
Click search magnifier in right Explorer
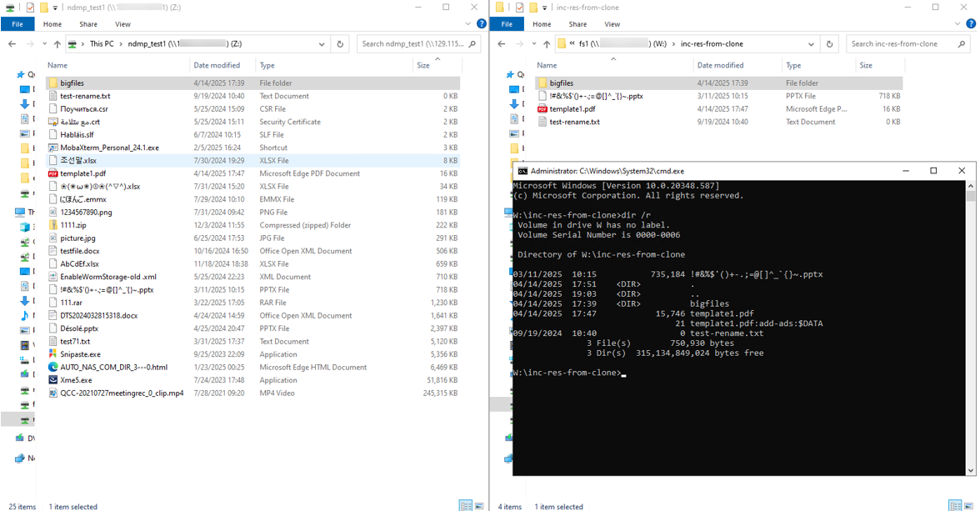(962, 44)
